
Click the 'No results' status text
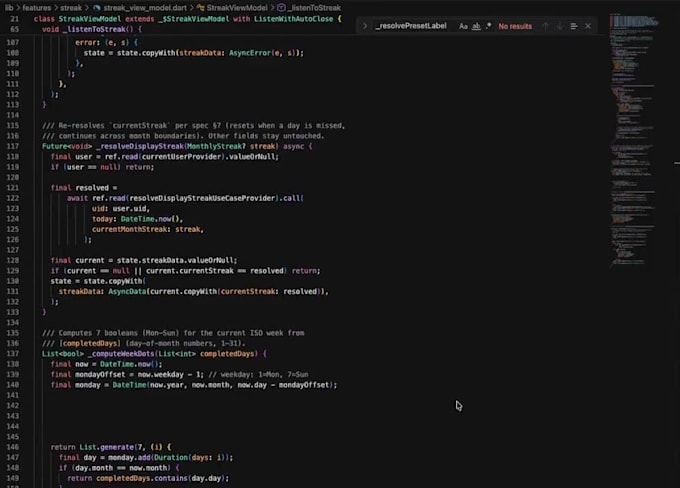click(515, 26)
